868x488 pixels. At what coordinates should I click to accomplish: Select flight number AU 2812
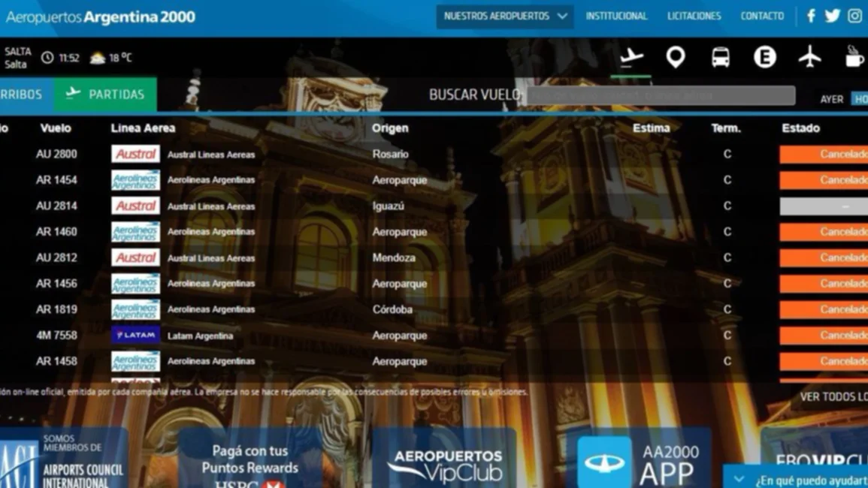click(x=56, y=258)
